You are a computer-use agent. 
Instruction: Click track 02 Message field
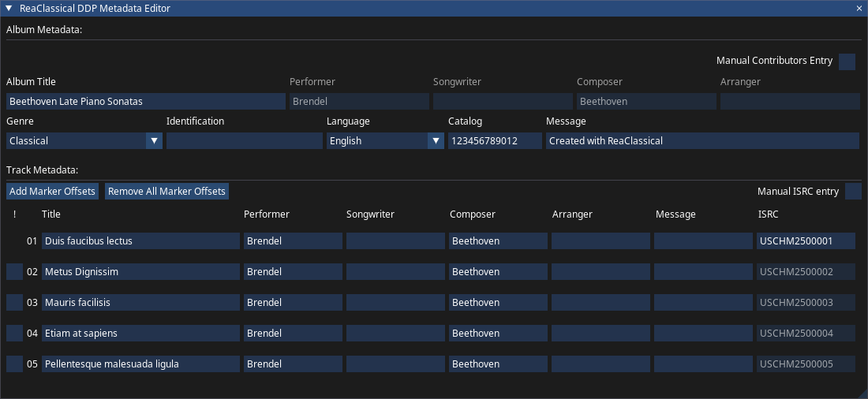[704, 272]
